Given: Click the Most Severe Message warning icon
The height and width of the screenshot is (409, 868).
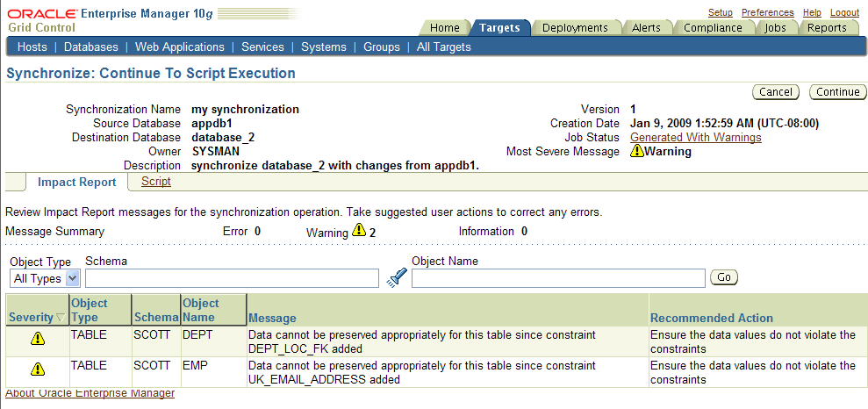Looking at the screenshot, I should pos(636,151).
